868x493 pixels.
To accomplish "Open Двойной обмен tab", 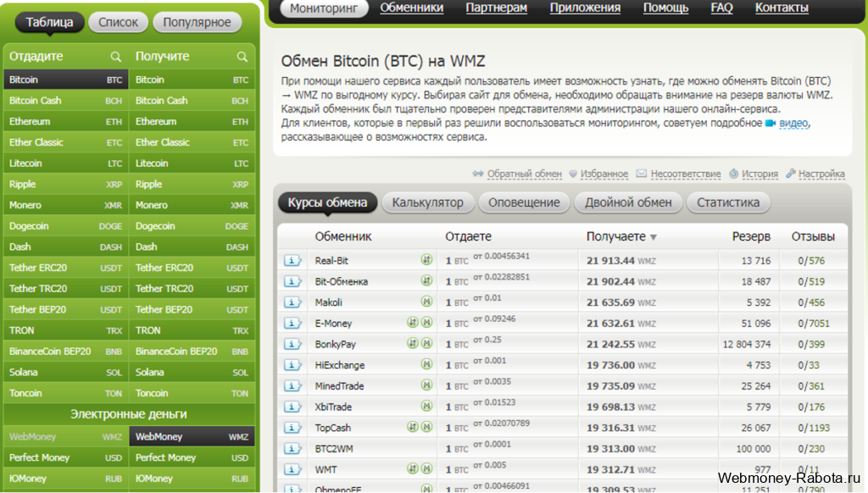I will pyautogui.click(x=628, y=202).
